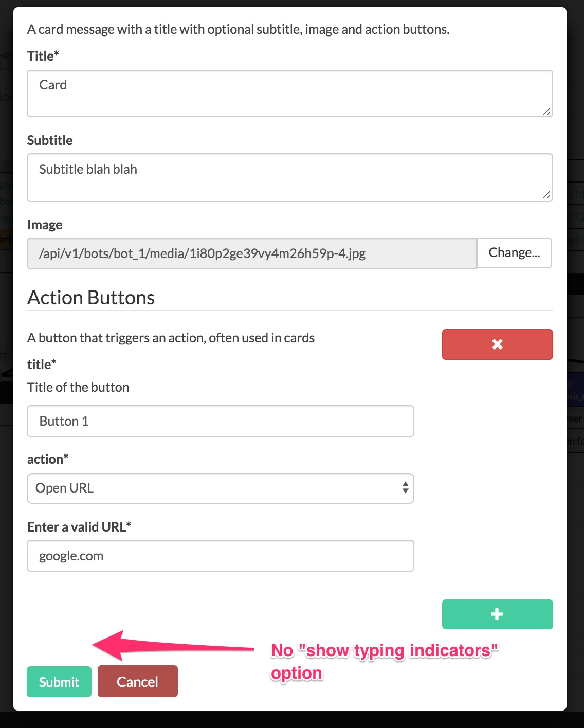This screenshot has width=584, height=728.
Task: Select the button title input showing "Button 1"
Action: coord(220,421)
